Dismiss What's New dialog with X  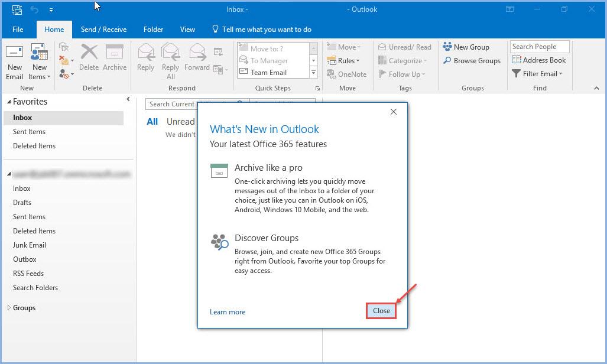click(x=394, y=112)
